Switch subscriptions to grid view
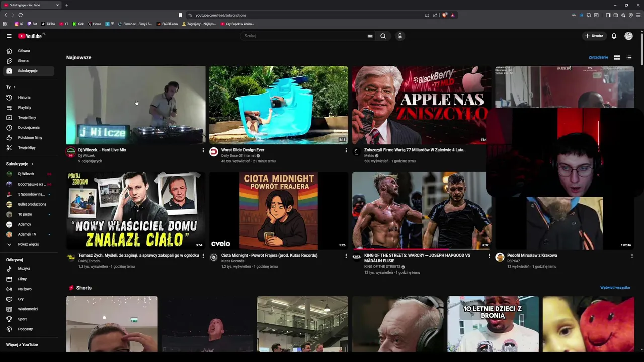The width and height of the screenshot is (644, 362). click(x=617, y=57)
